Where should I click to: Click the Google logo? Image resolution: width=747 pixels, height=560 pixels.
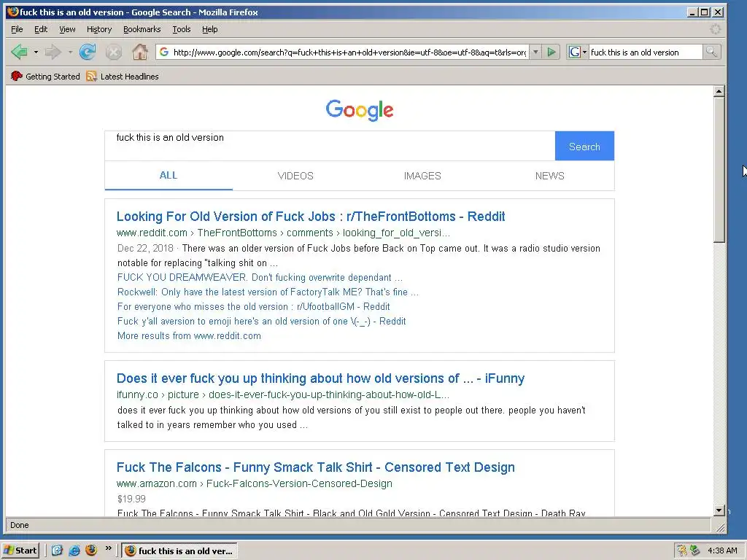pos(360,110)
